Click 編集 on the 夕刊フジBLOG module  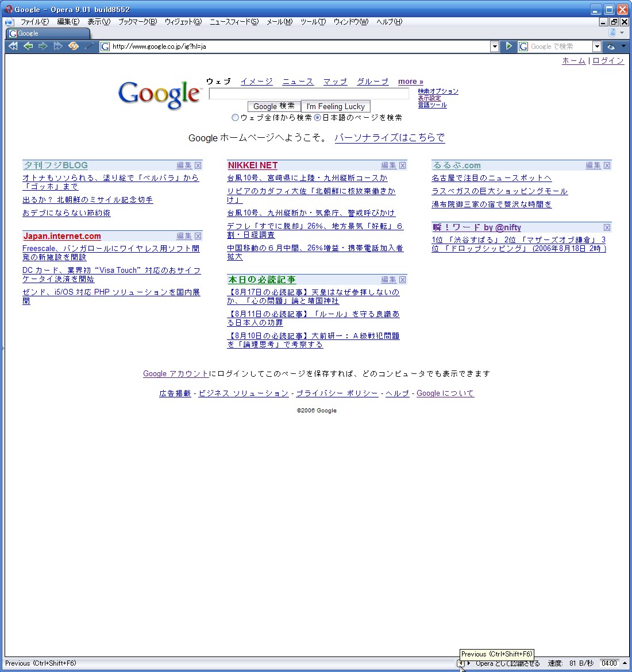pos(184,165)
